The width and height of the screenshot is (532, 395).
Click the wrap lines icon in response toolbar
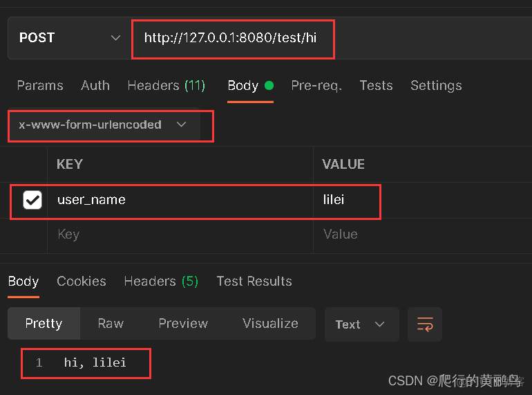425,324
